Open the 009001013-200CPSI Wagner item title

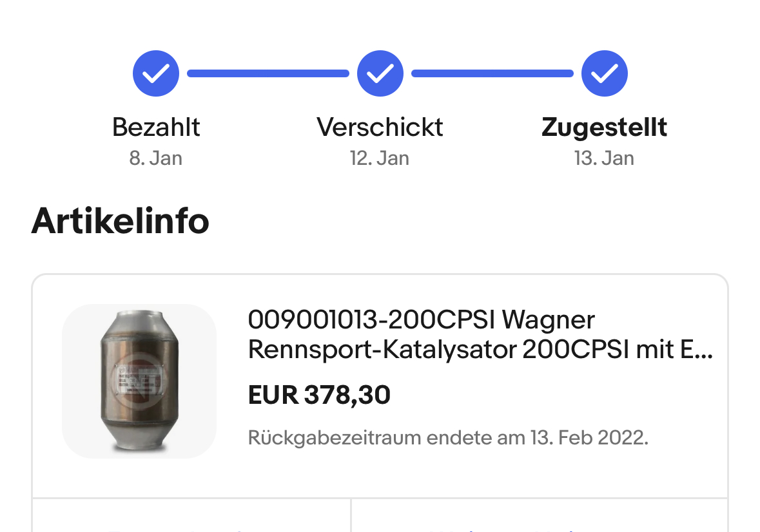pyautogui.click(x=421, y=319)
